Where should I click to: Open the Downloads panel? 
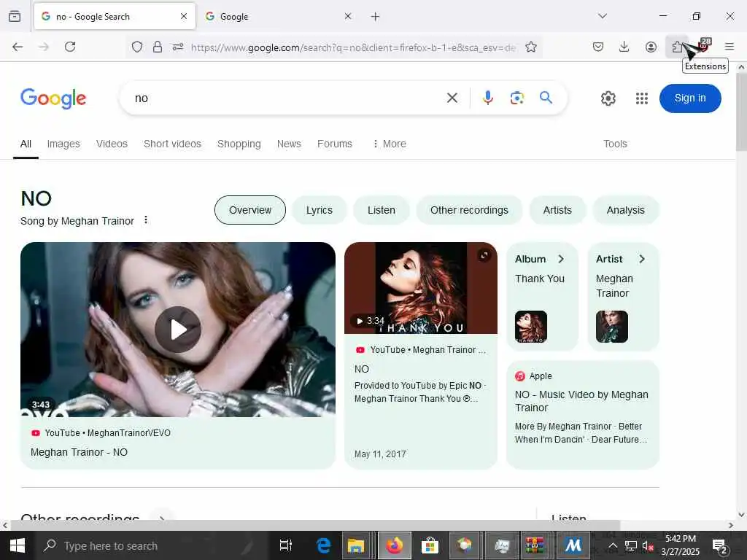click(624, 47)
